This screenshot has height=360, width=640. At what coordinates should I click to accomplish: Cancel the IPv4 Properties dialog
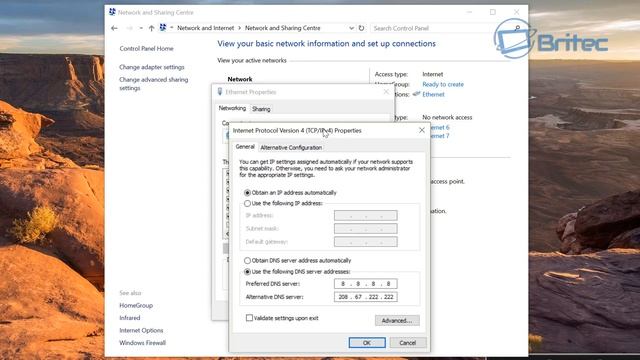[408, 343]
